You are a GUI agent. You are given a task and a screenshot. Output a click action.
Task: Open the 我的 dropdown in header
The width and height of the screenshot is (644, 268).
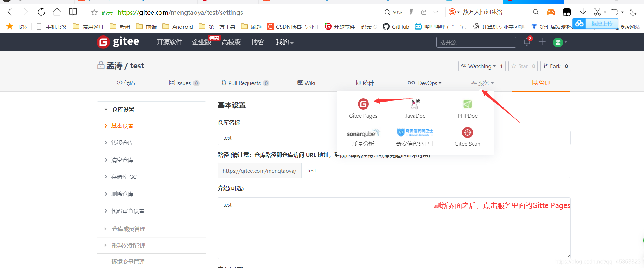[284, 42]
